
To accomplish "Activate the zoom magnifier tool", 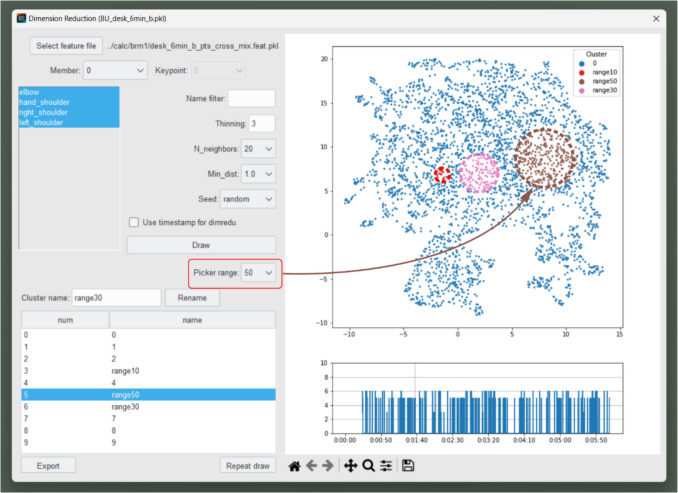I will point(368,466).
